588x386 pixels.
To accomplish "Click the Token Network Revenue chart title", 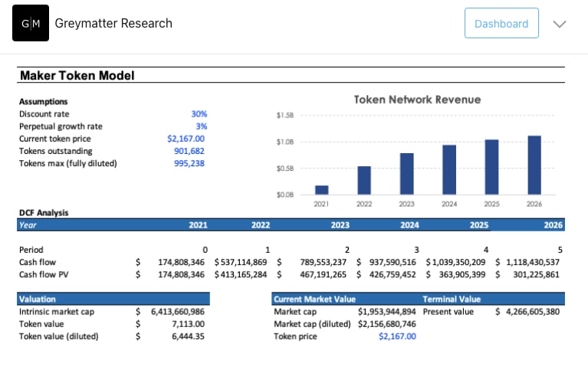I will point(417,100).
